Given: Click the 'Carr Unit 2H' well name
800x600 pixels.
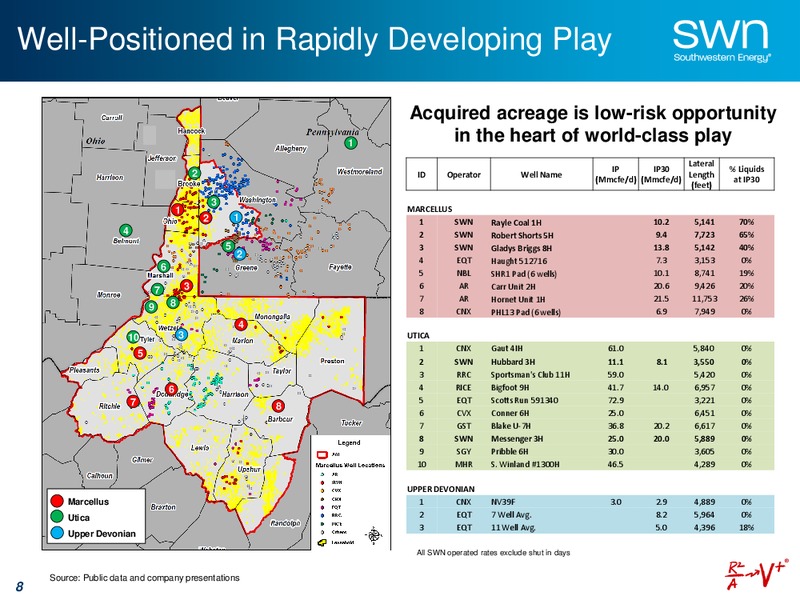Looking at the screenshot, I should (x=513, y=286).
